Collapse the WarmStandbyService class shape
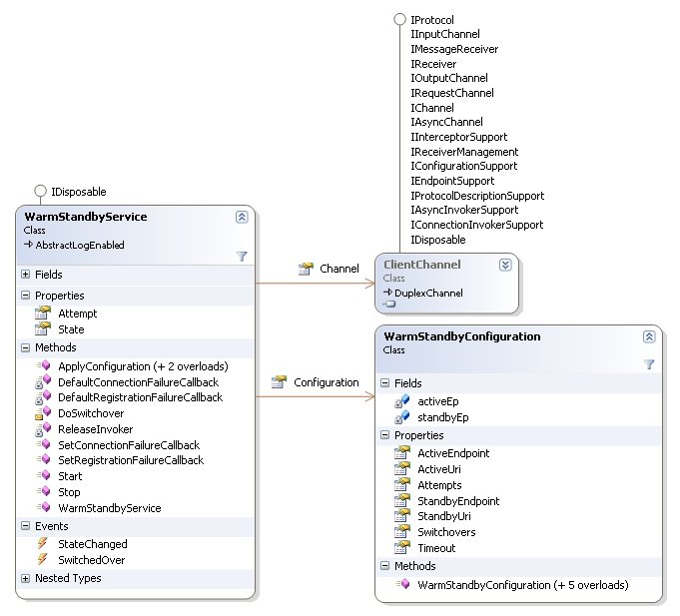The image size is (680, 616). [242, 217]
